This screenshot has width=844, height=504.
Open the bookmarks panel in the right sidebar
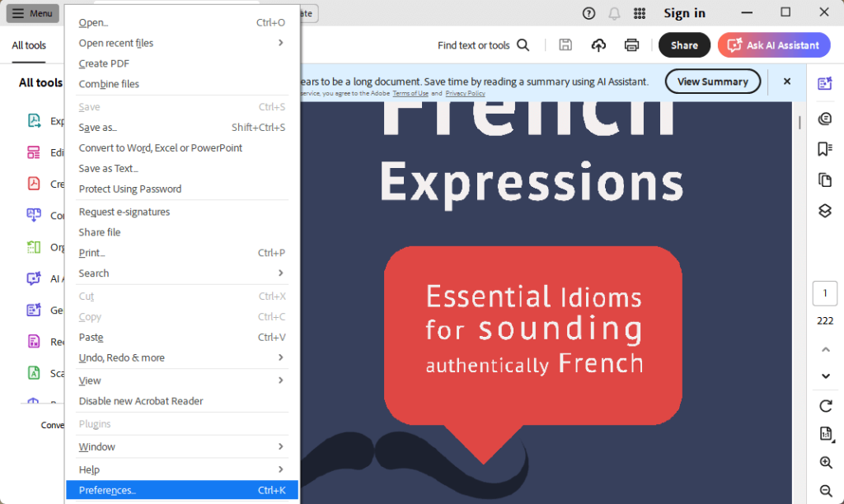point(824,149)
